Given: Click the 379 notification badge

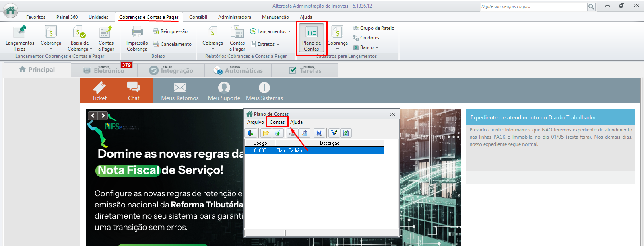Looking at the screenshot, I should (x=127, y=65).
